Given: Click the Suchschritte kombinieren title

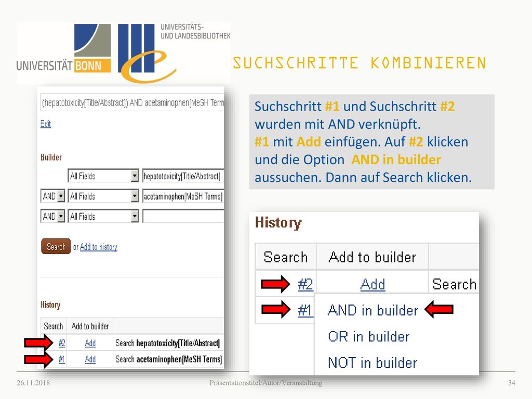Looking at the screenshot, I should point(360,63).
